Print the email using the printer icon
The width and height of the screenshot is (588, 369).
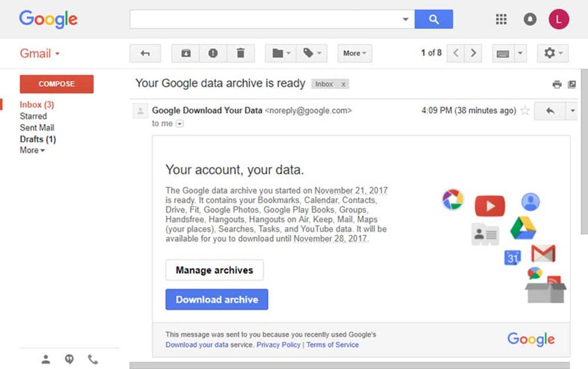(557, 84)
